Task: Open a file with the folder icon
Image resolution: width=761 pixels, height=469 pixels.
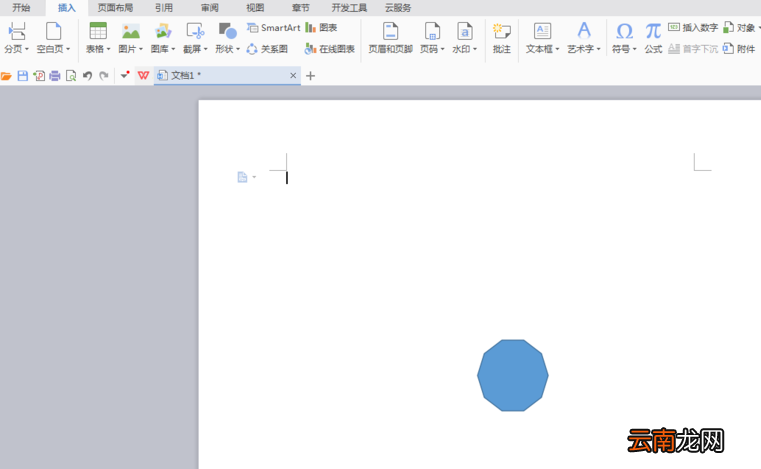Action: pyautogui.click(x=6, y=76)
